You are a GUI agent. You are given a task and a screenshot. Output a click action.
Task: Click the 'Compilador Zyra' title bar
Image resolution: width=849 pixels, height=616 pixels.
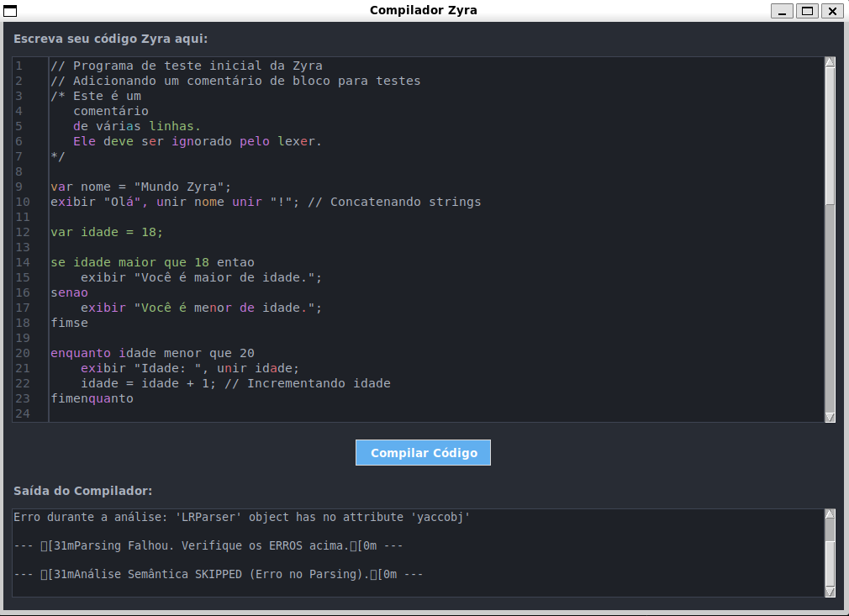click(424, 11)
